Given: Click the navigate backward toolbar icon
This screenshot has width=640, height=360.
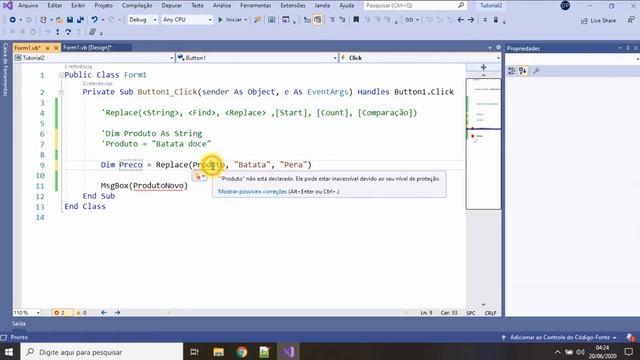Looking at the screenshot, I should click(x=13, y=20).
